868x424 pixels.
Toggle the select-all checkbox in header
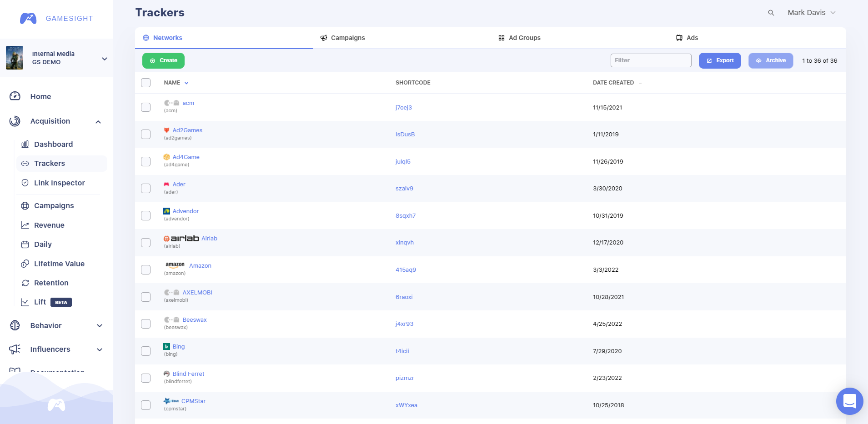tap(146, 83)
